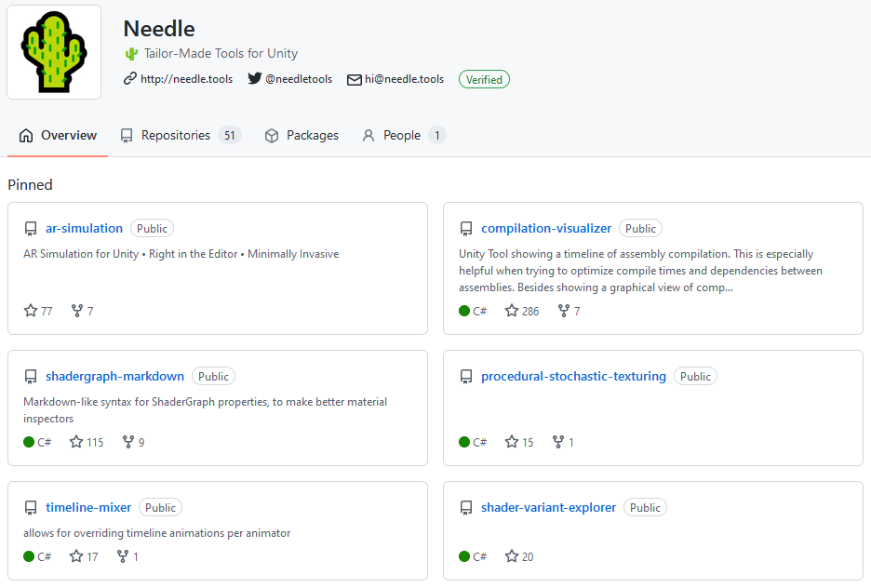This screenshot has width=871, height=588.
Task: Click the repository book icon beside ar-simulation
Action: click(x=31, y=228)
